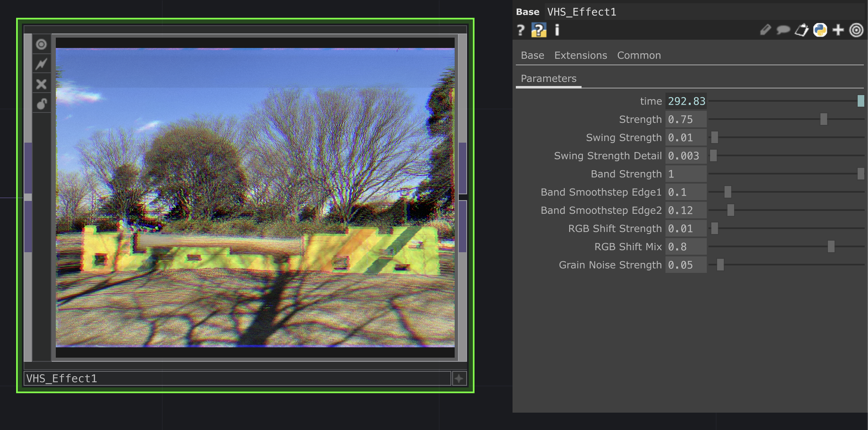Click the Grain Noise Strength slider handle
Viewport: 868px width, 430px height.
pos(720,265)
